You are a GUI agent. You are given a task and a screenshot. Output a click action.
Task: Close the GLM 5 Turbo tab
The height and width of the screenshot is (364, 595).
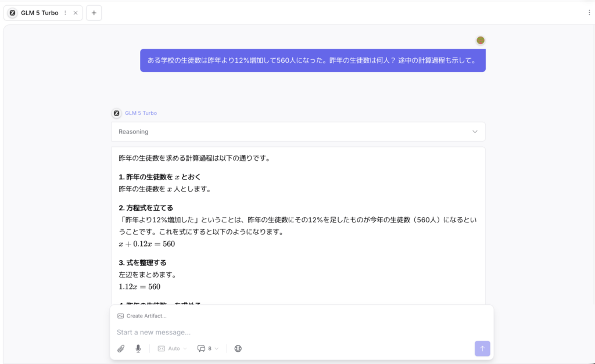pos(76,13)
